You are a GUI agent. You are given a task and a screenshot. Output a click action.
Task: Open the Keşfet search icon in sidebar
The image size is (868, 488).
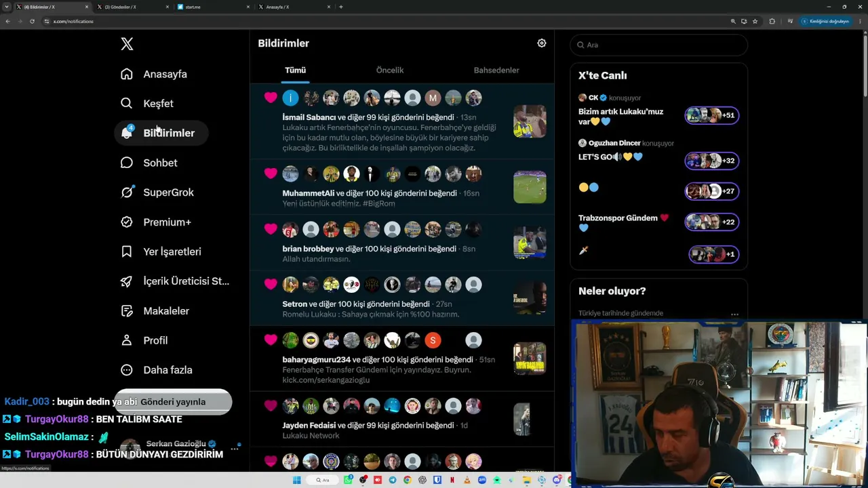(126, 103)
